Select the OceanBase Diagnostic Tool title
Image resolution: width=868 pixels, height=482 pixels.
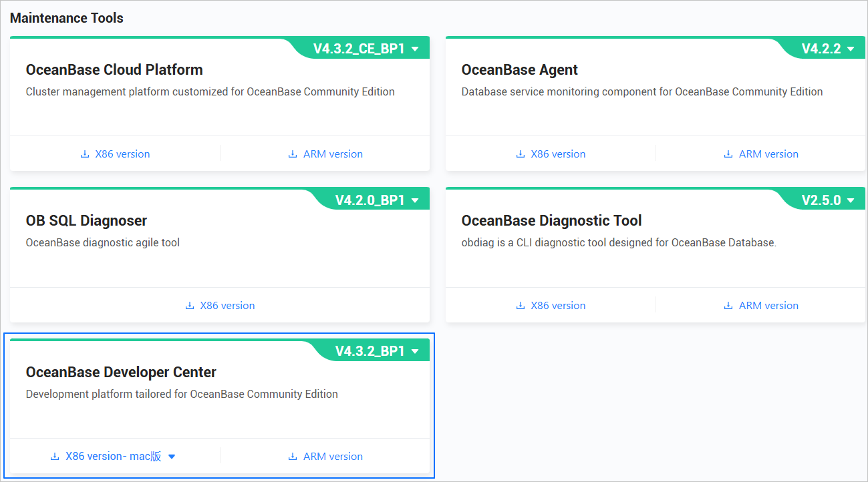tap(551, 220)
